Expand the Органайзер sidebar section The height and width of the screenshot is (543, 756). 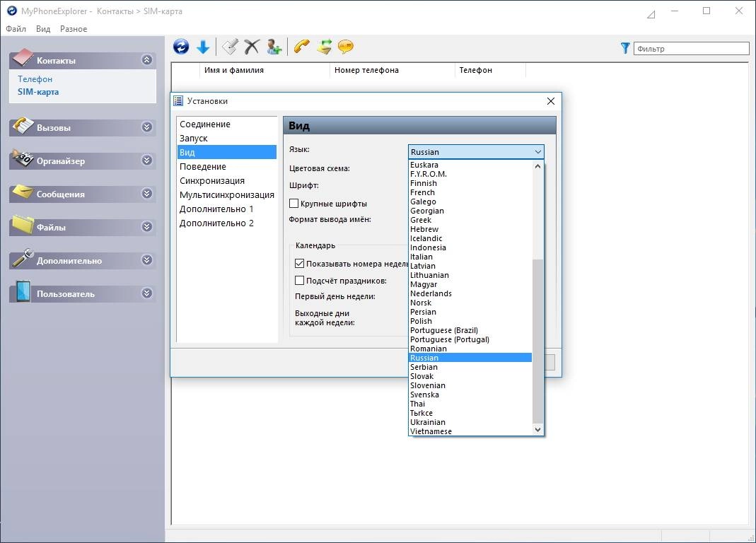[147, 160]
